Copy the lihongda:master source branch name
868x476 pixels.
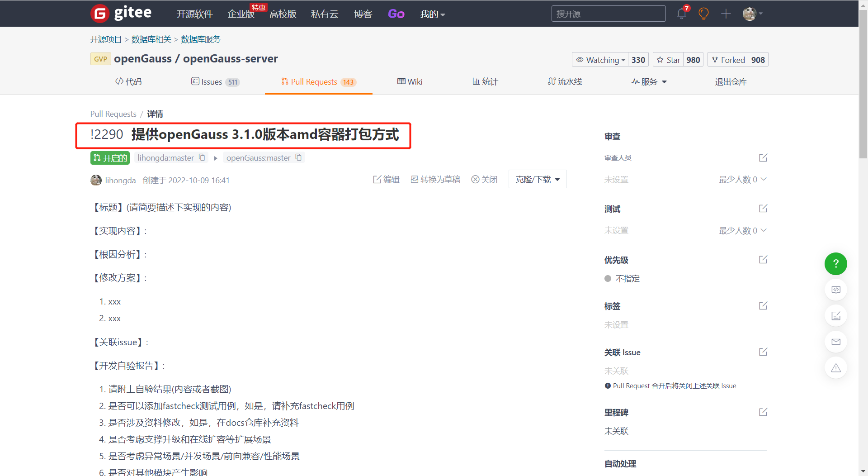click(202, 157)
